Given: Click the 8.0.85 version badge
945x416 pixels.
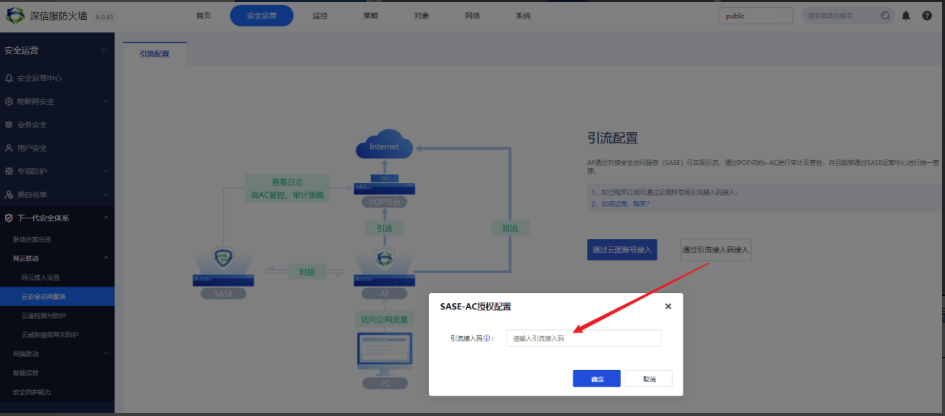Looking at the screenshot, I should click(x=104, y=17).
